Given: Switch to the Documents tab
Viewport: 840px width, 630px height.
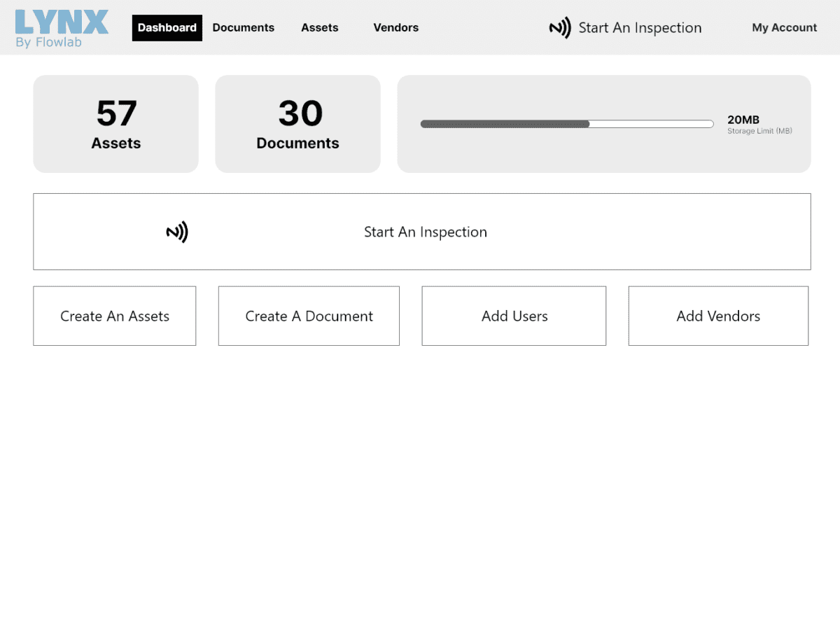Looking at the screenshot, I should (243, 28).
